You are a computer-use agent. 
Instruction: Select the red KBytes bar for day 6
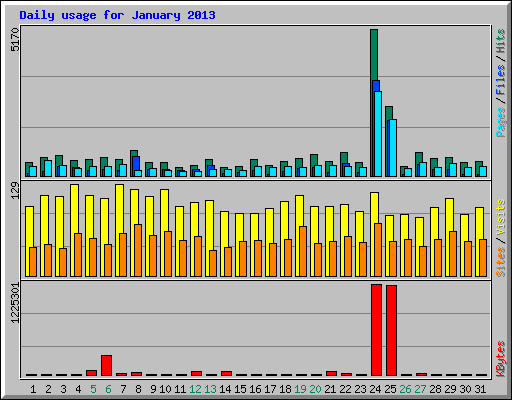pyautogui.click(x=106, y=365)
